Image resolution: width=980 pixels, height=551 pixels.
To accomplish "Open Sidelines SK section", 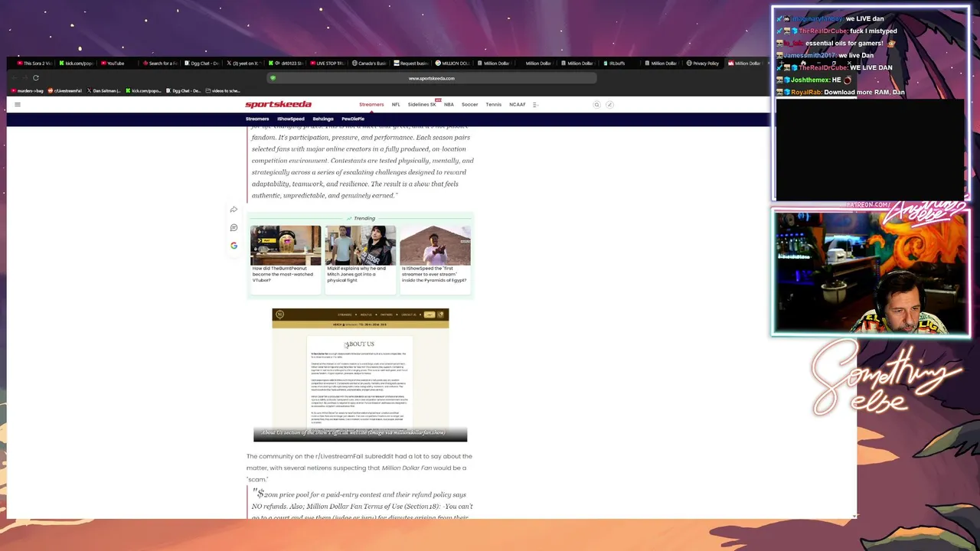I will pos(422,105).
